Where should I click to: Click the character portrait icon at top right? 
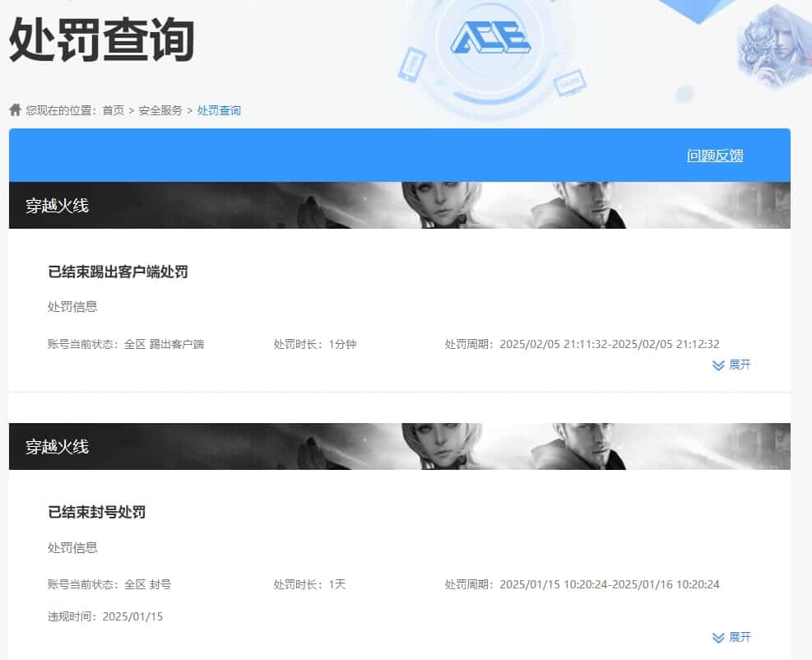pyautogui.click(x=774, y=47)
